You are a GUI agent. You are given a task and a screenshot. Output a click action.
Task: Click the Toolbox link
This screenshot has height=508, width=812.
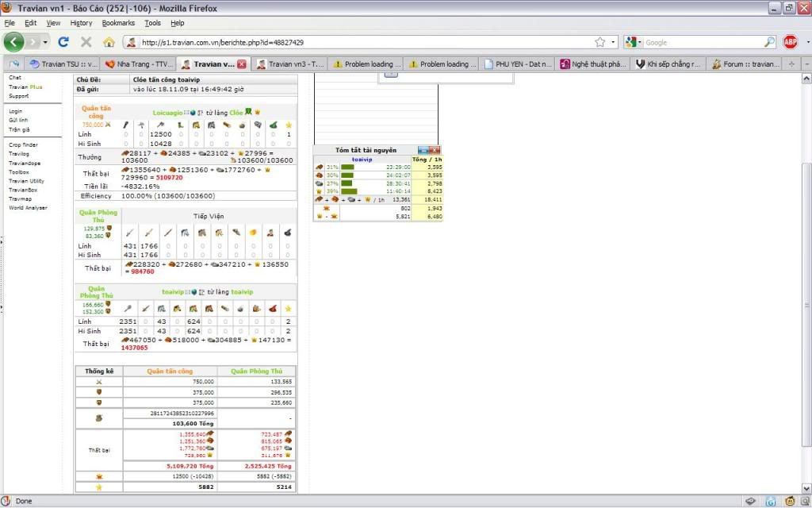tap(19, 171)
